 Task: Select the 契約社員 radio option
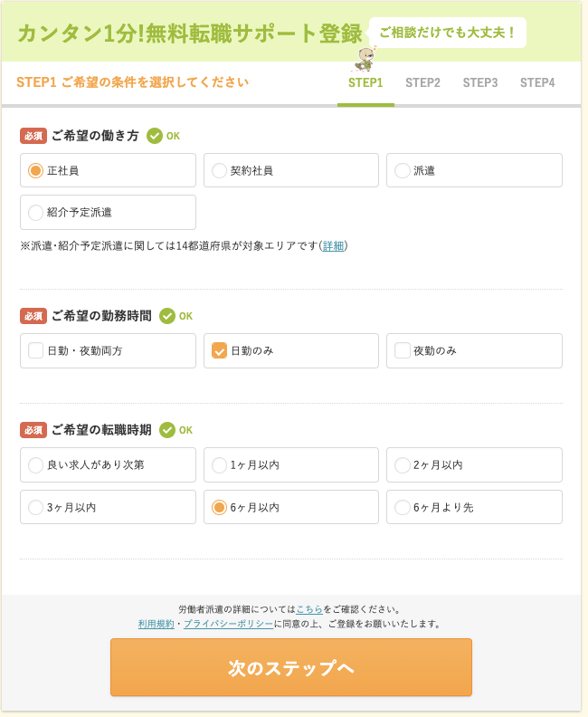[x=291, y=170]
